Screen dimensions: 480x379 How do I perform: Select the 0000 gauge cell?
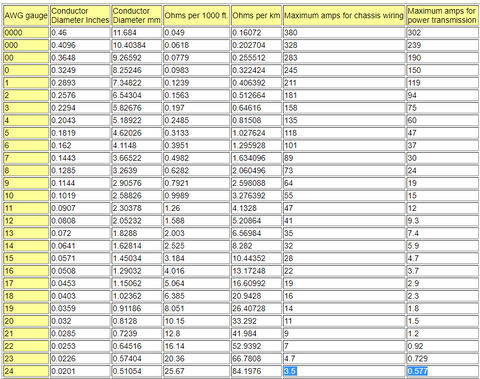pos(26,33)
